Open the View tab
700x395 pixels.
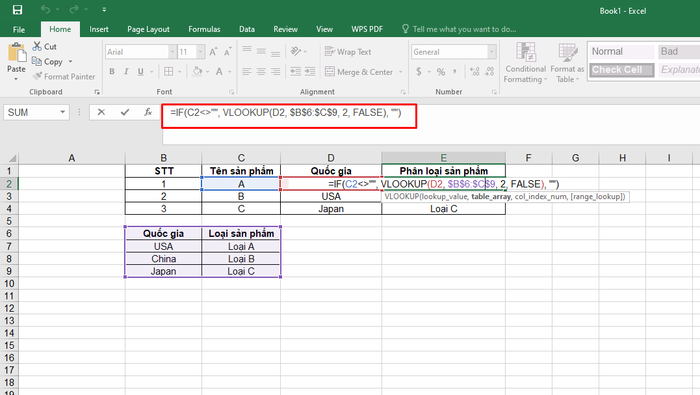(324, 29)
